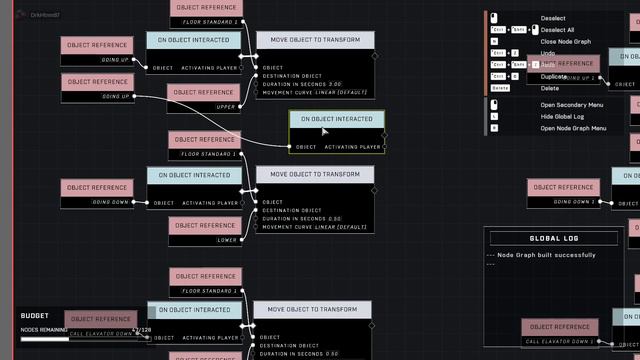Click the Budget panel title
The height and width of the screenshot is (360, 640).
(34, 316)
